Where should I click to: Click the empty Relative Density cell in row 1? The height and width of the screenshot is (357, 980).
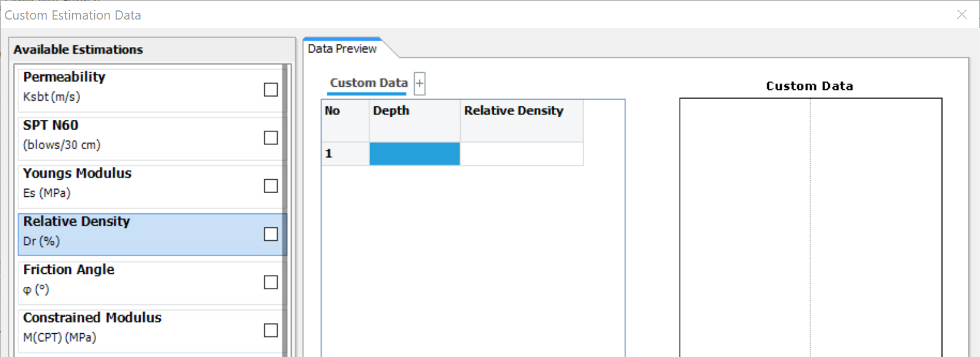521,154
